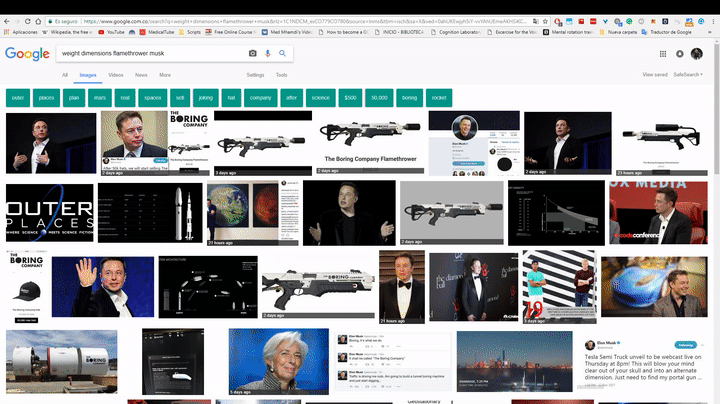Bookmark this page with star icon
720x404 pixels.
pyautogui.click(x=545, y=21)
